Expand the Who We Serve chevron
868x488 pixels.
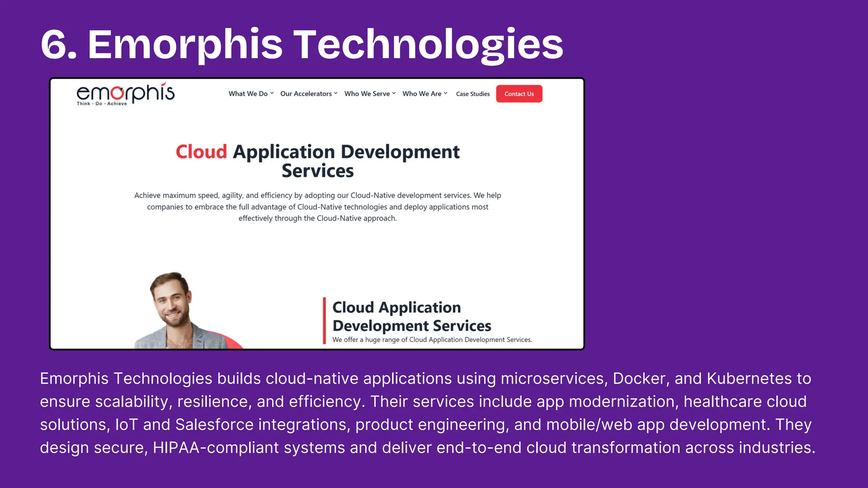[394, 94]
